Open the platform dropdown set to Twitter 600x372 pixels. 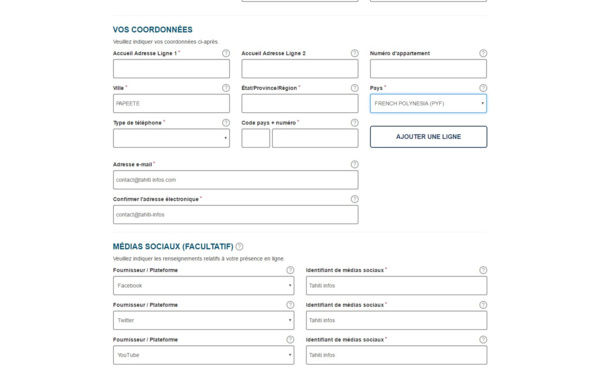(204, 320)
